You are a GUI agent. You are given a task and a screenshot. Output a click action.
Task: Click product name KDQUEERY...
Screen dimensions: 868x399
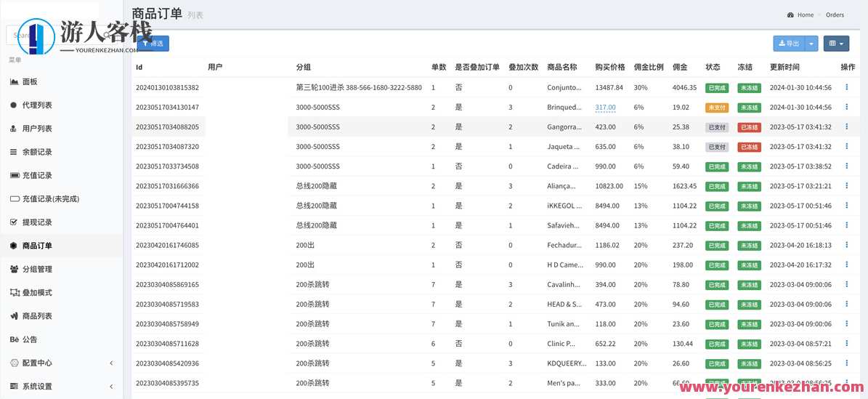pos(567,363)
